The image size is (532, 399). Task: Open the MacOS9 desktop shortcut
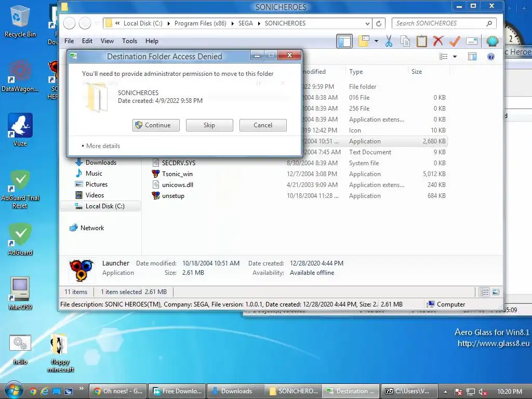(20, 293)
